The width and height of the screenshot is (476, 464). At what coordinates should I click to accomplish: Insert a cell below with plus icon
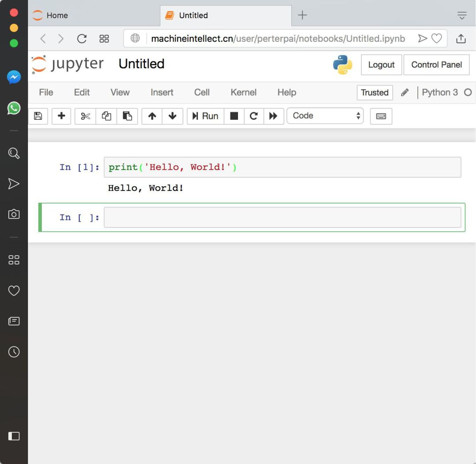pos(61,116)
